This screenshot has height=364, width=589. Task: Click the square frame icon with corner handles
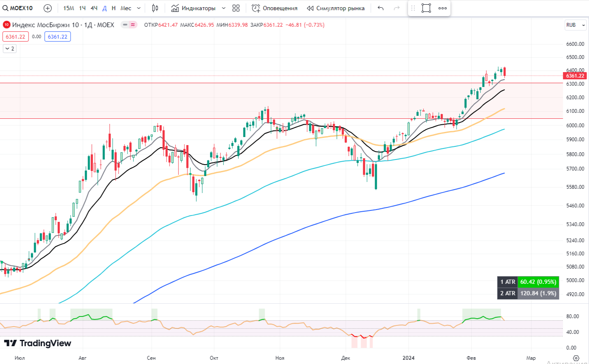(x=426, y=8)
